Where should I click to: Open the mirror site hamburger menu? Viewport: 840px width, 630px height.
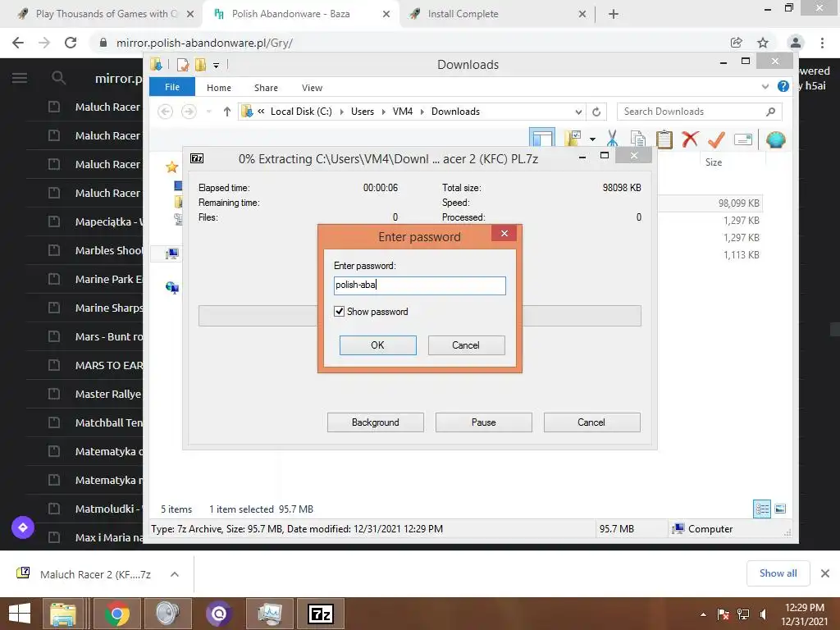20,78
